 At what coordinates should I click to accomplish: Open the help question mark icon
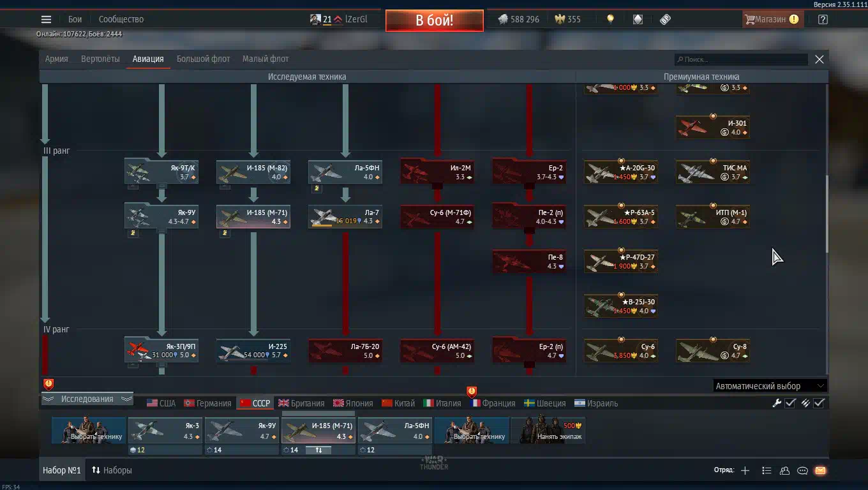[823, 19]
